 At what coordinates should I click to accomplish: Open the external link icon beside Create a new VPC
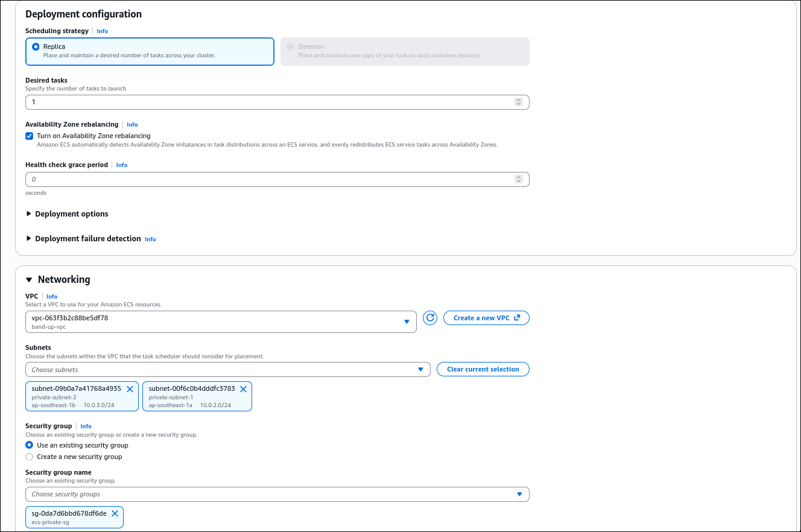coord(518,317)
